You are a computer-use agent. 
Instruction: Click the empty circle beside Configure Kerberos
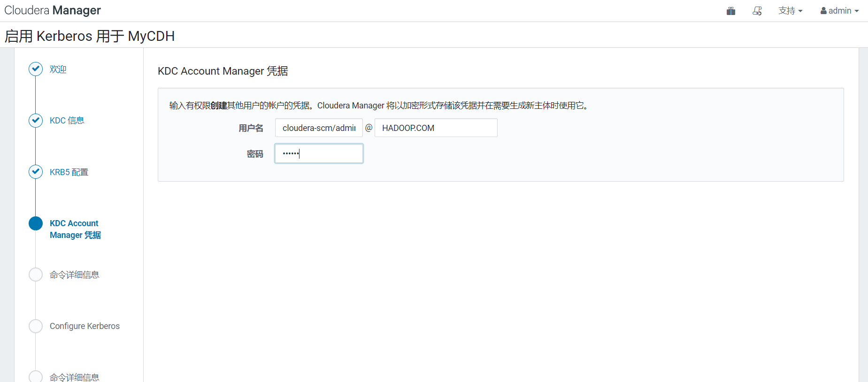(x=36, y=326)
